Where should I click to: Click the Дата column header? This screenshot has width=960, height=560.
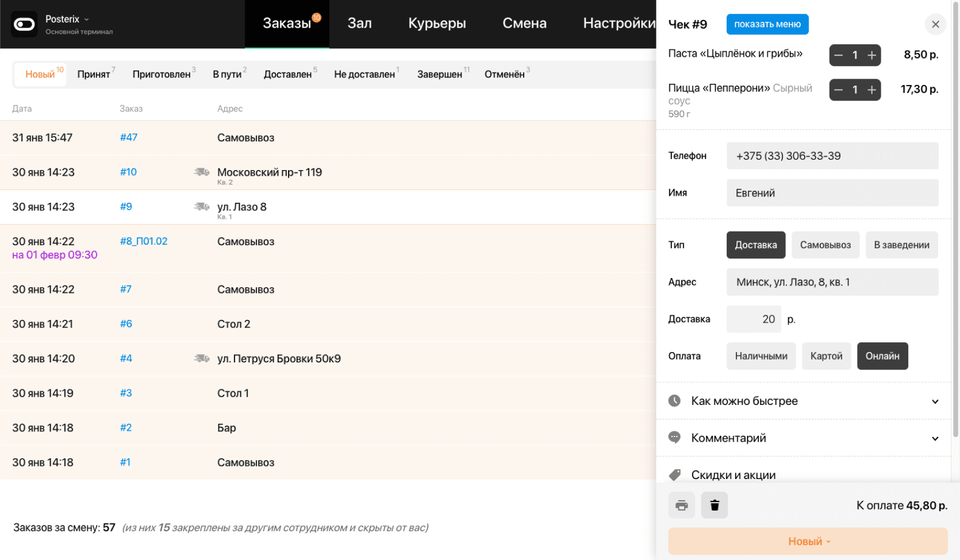(22, 109)
